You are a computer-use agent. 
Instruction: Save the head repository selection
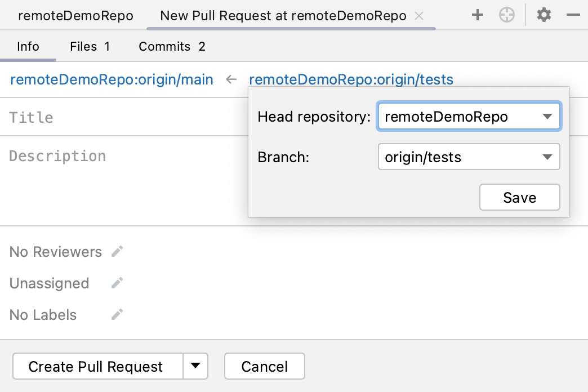519,197
